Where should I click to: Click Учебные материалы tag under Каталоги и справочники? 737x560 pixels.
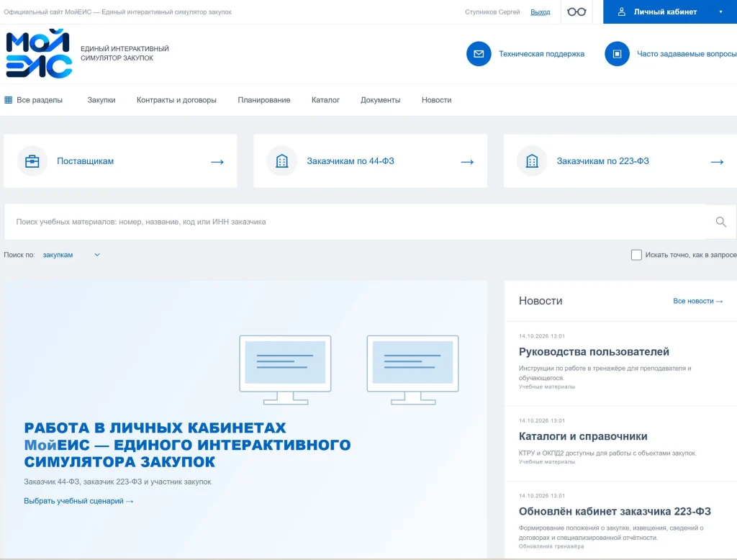tap(547, 461)
